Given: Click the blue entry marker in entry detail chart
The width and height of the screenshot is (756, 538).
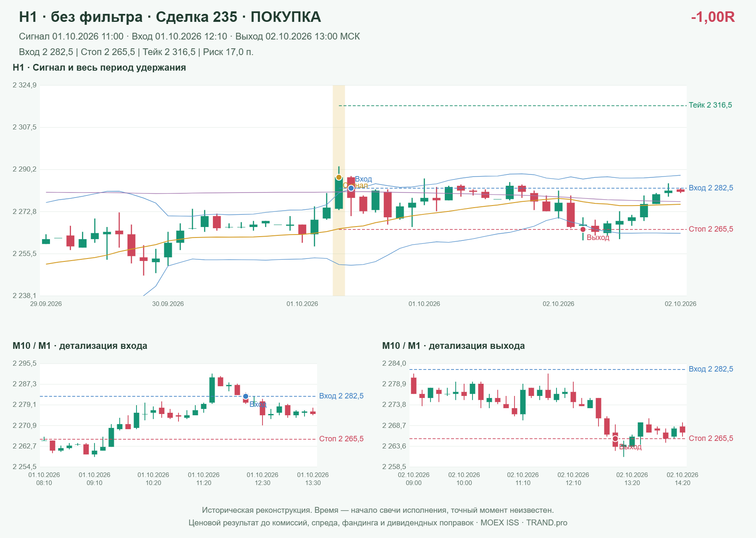Looking at the screenshot, I should (x=246, y=396).
